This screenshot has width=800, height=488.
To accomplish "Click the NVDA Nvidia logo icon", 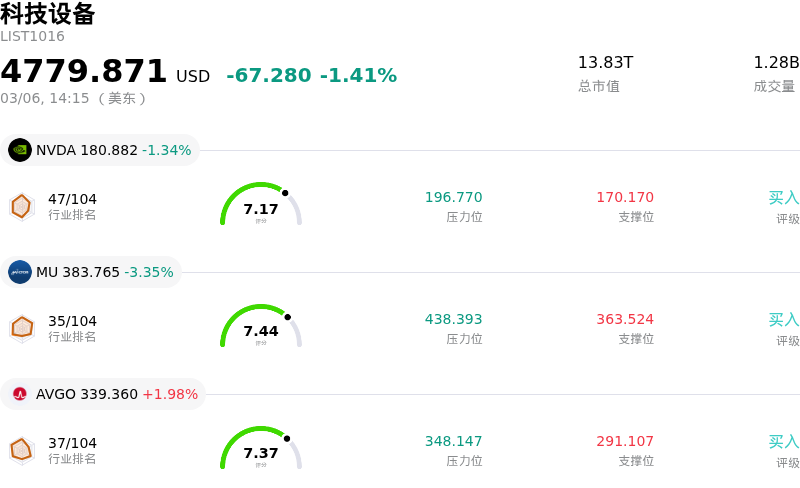I will click(x=20, y=150).
